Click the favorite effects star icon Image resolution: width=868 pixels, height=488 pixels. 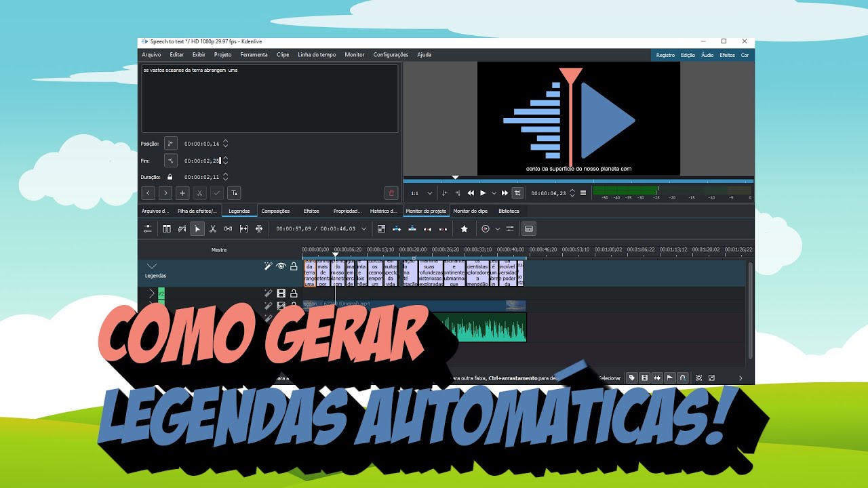(465, 229)
